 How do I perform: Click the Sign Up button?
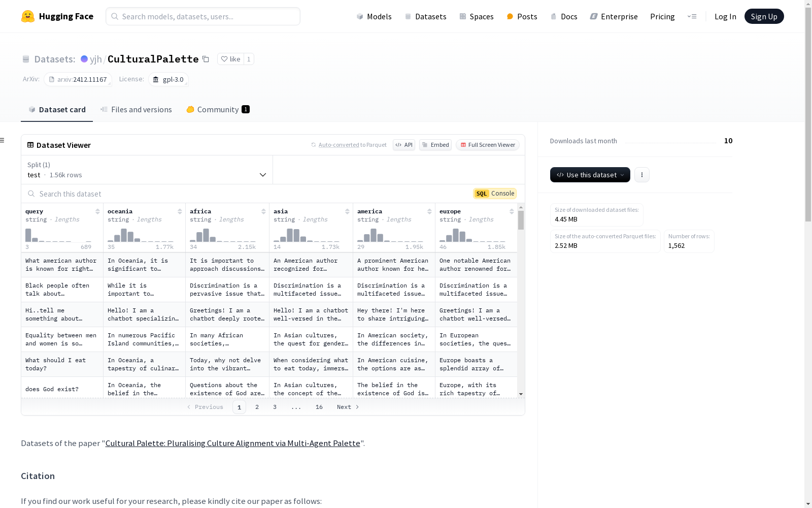(764, 16)
